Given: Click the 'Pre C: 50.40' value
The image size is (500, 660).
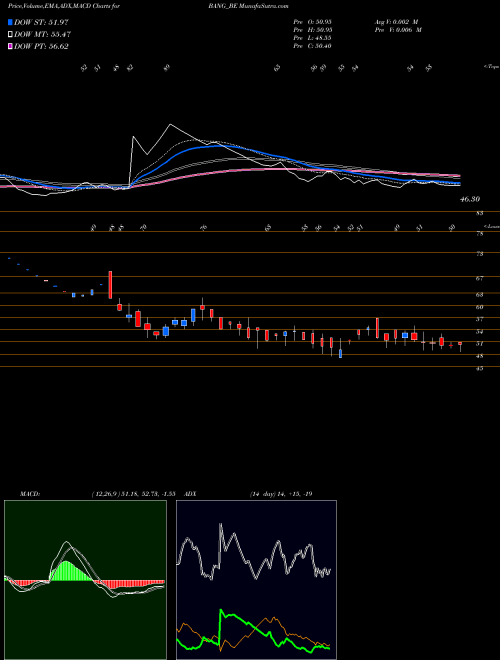Looking at the screenshot, I should (312, 46).
